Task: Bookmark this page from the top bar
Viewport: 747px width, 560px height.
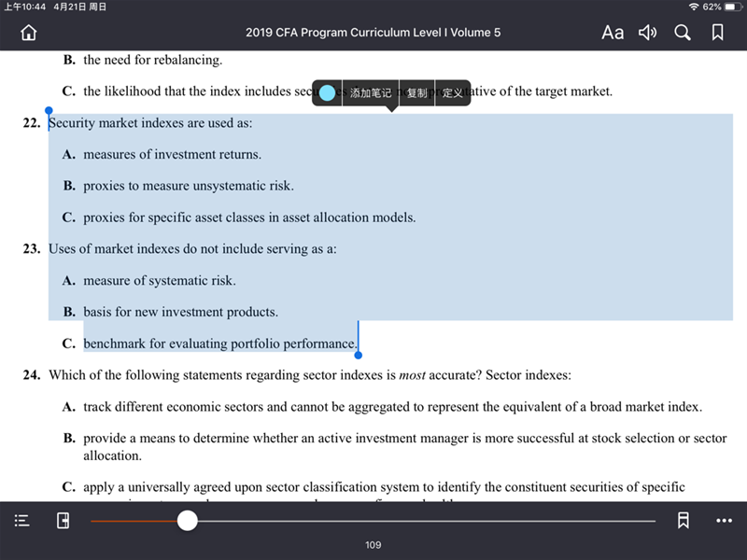Action: (717, 33)
